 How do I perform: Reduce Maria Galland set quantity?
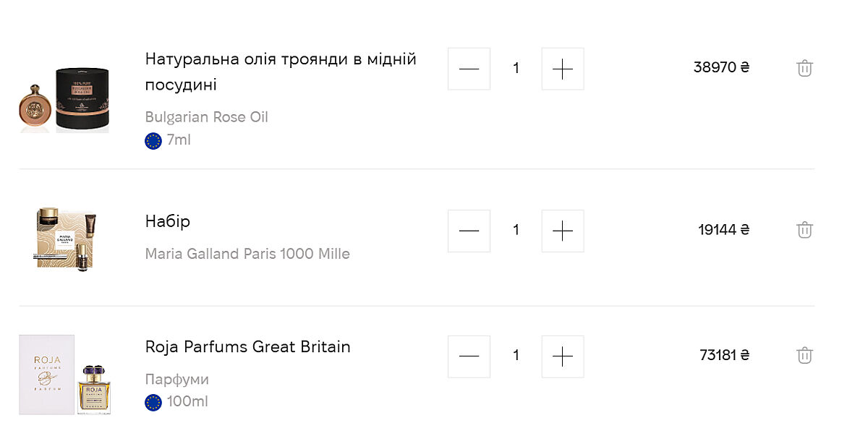pyautogui.click(x=469, y=231)
